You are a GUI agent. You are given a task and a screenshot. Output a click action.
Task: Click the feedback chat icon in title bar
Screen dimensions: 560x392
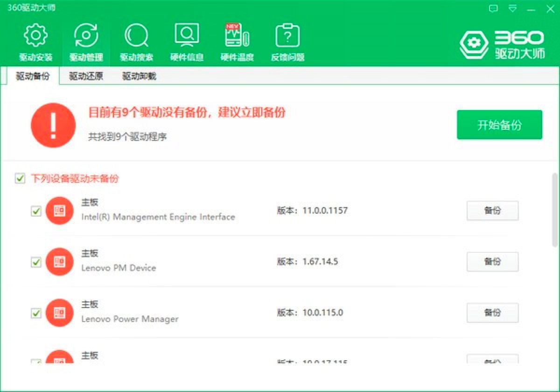point(493,9)
